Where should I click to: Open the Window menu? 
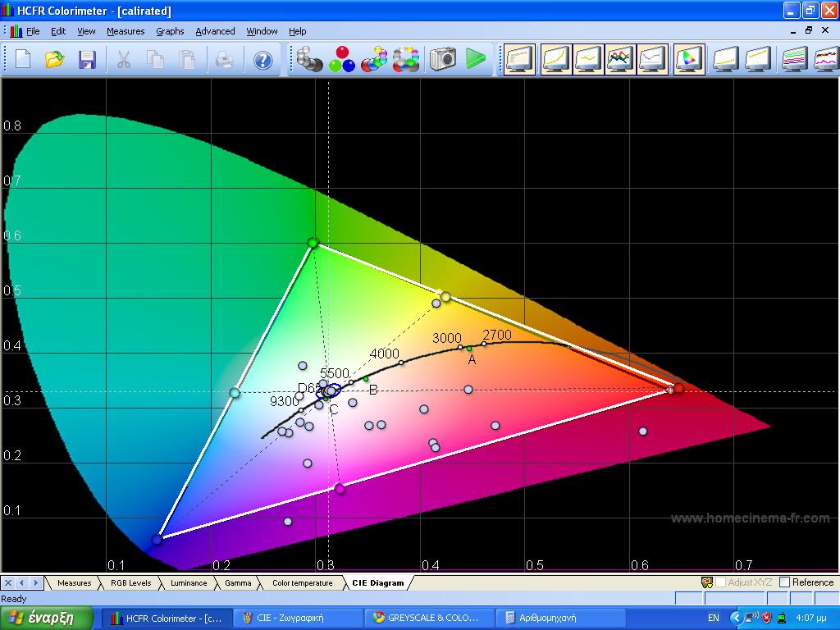coord(262,31)
